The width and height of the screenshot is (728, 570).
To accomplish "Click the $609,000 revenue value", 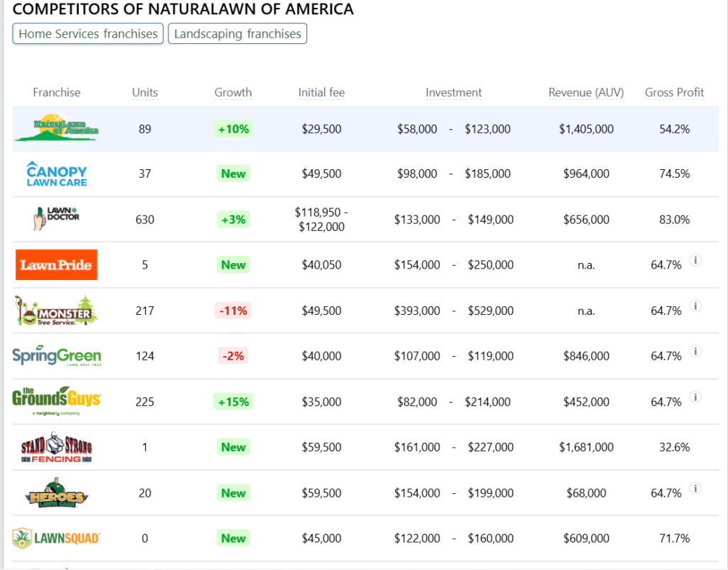I will tap(586, 538).
